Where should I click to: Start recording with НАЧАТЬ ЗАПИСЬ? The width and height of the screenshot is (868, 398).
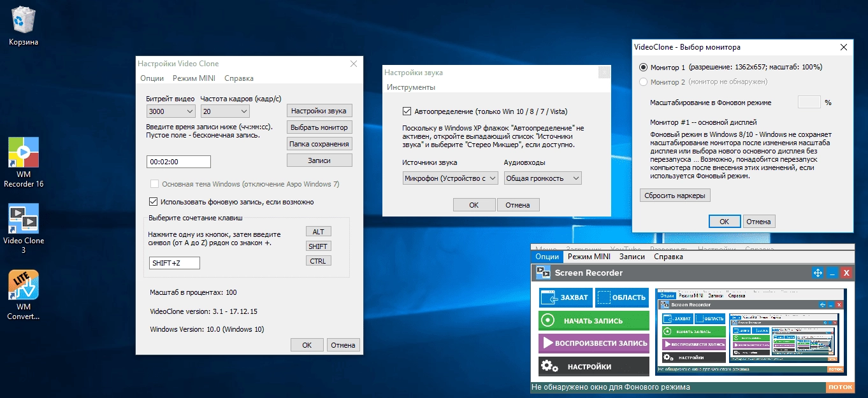pyautogui.click(x=594, y=320)
